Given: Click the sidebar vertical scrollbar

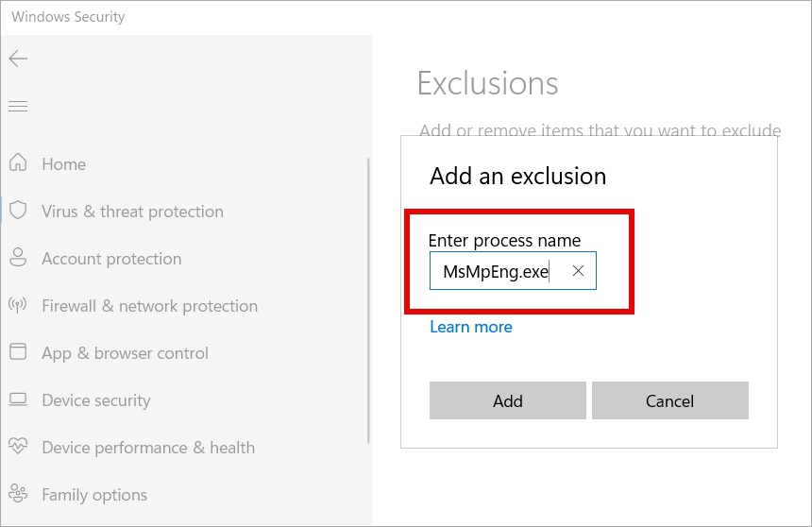Looking at the screenshot, I should pos(369,300).
